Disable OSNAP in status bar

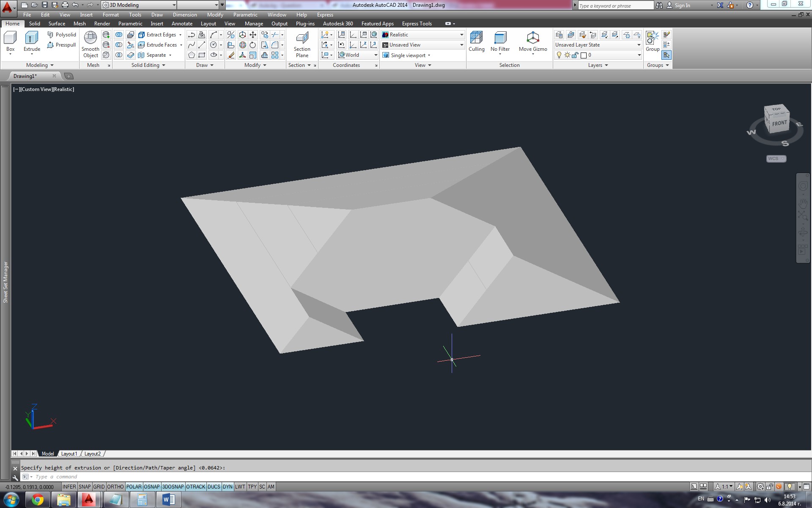point(152,487)
